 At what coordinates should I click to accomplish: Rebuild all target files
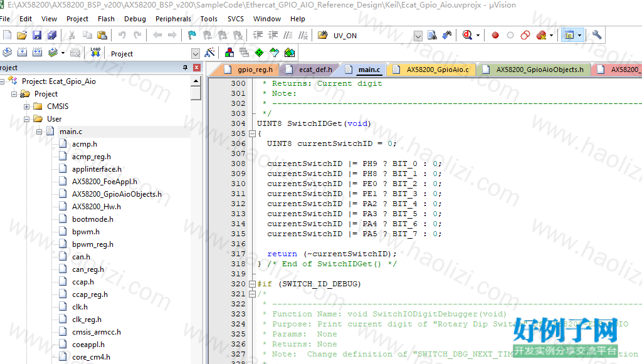(x=37, y=53)
